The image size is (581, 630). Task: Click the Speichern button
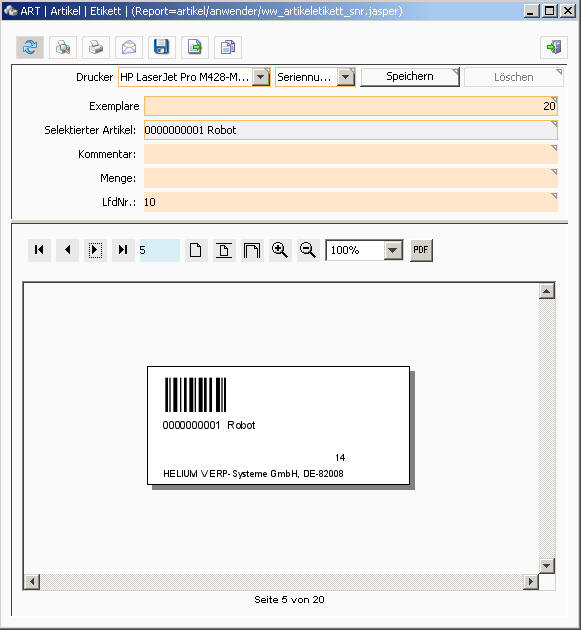tap(410, 77)
